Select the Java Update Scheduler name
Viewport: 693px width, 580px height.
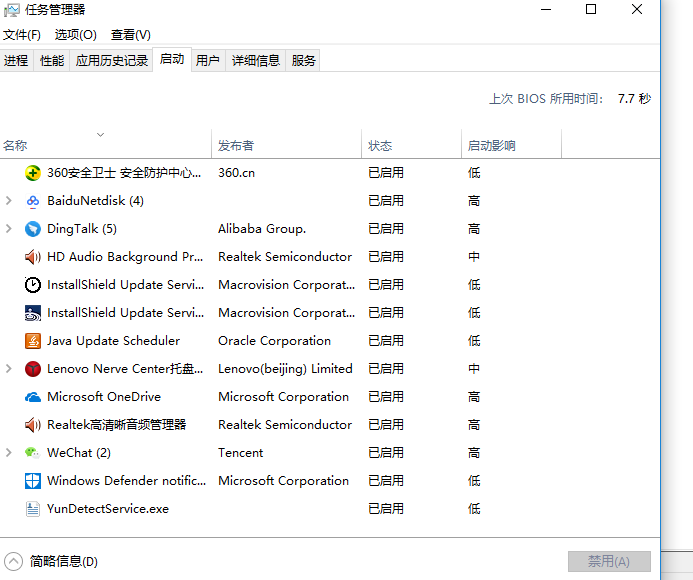[114, 341]
